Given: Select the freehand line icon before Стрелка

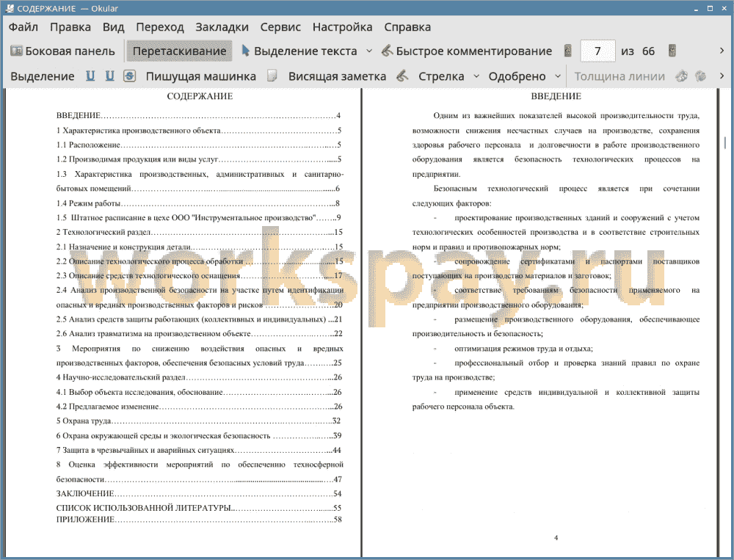Looking at the screenshot, I should [402, 76].
